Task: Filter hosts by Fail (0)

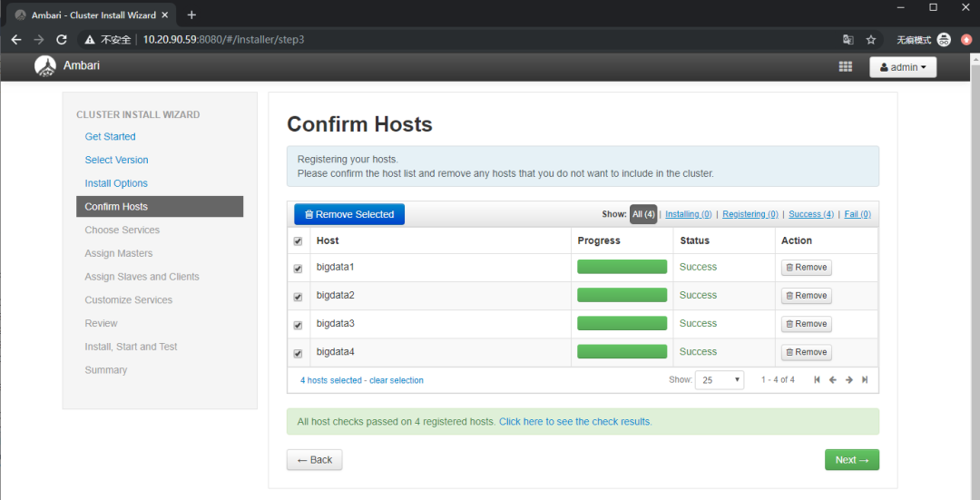Action: point(857,214)
